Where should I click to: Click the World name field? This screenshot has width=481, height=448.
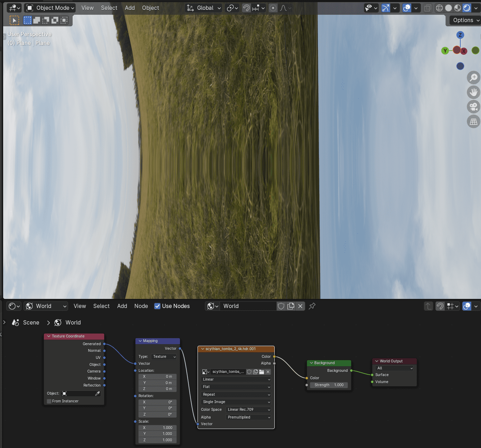coord(248,306)
